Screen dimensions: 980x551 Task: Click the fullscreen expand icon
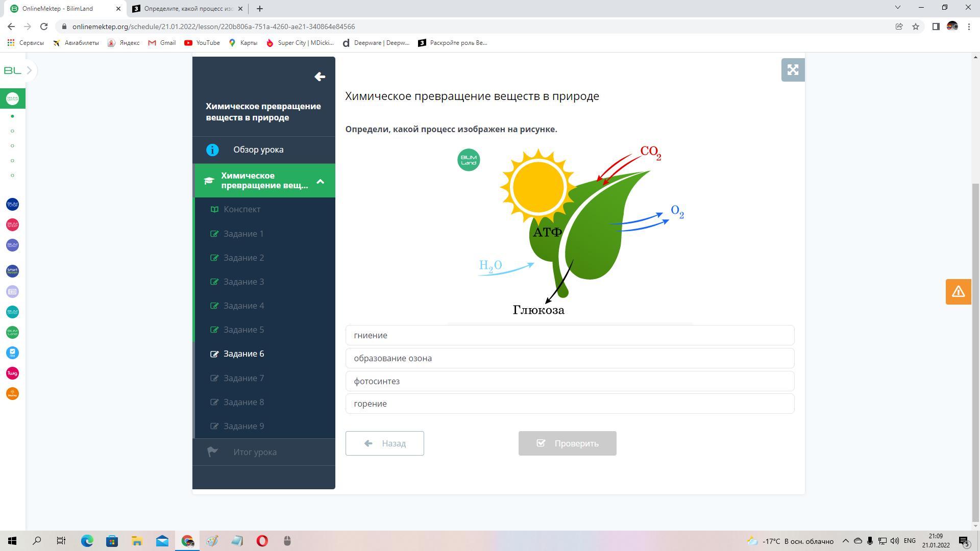pos(793,70)
